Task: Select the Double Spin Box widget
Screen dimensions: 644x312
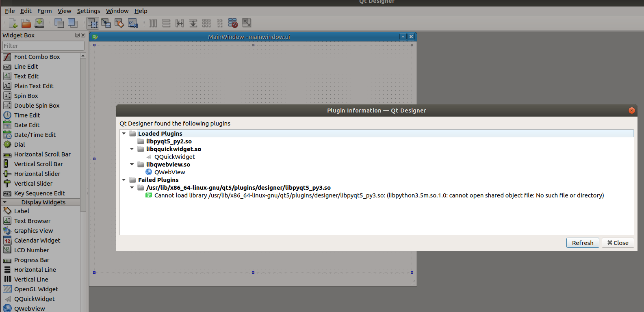Action: pyautogui.click(x=37, y=106)
